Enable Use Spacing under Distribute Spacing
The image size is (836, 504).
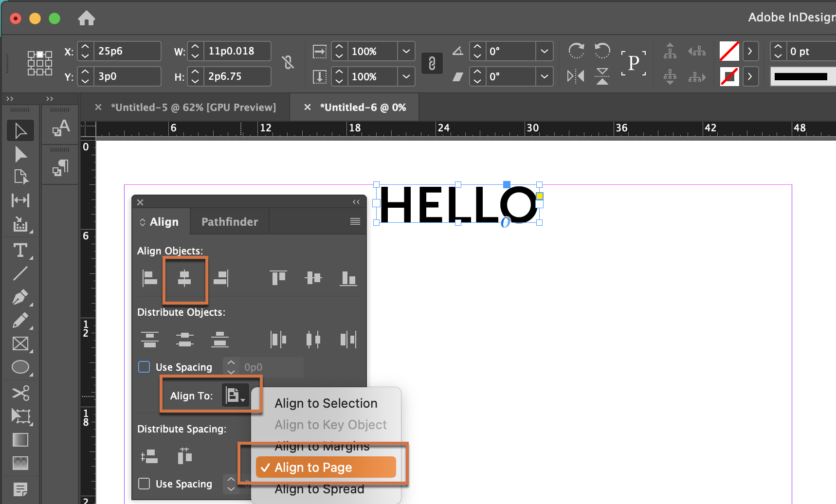point(144,484)
